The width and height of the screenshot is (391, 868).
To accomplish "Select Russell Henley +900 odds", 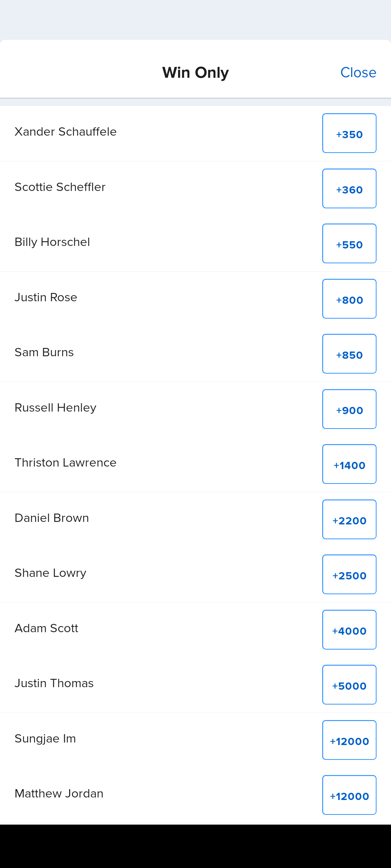I will (x=349, y=409).
